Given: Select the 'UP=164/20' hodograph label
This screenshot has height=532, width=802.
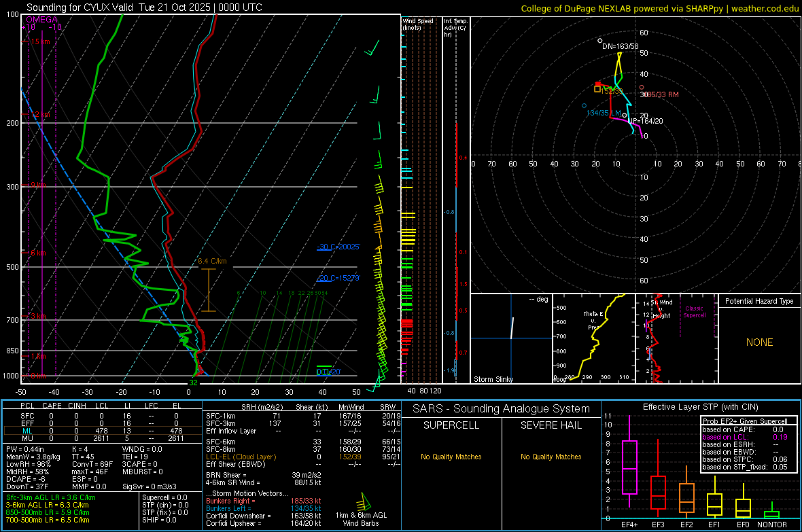Looking at the screenshot, I should tap(646, 121).
